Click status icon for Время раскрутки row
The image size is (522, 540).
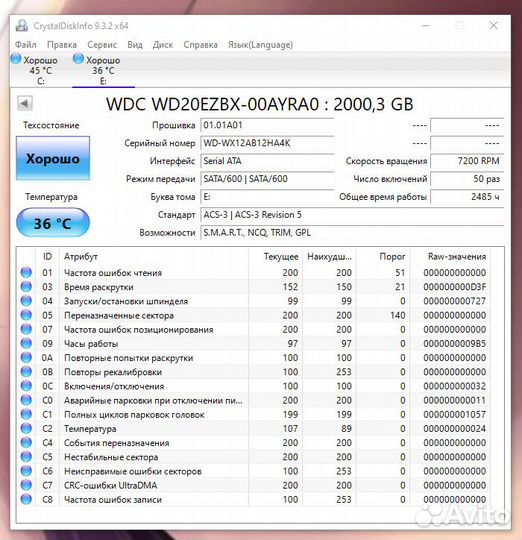26,287
